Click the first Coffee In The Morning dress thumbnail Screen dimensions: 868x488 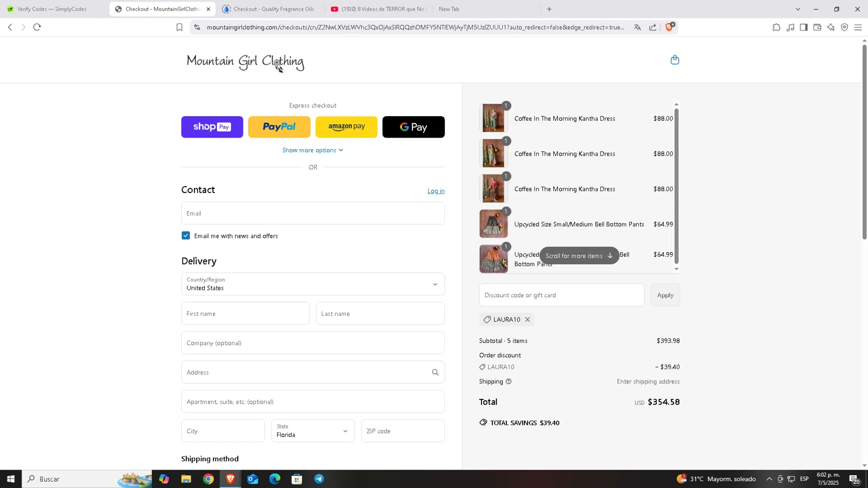(x=494, y=119)
